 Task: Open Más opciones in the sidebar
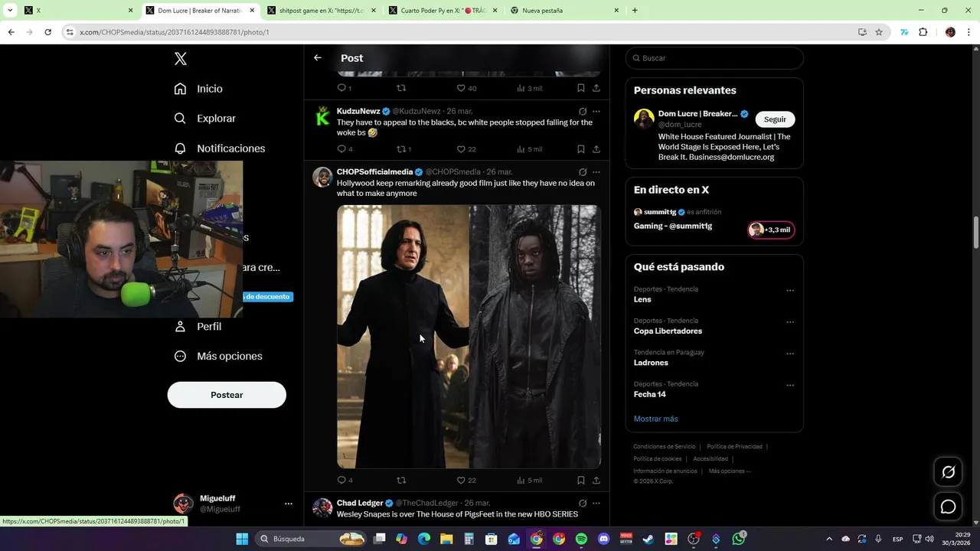coord(218,357)
